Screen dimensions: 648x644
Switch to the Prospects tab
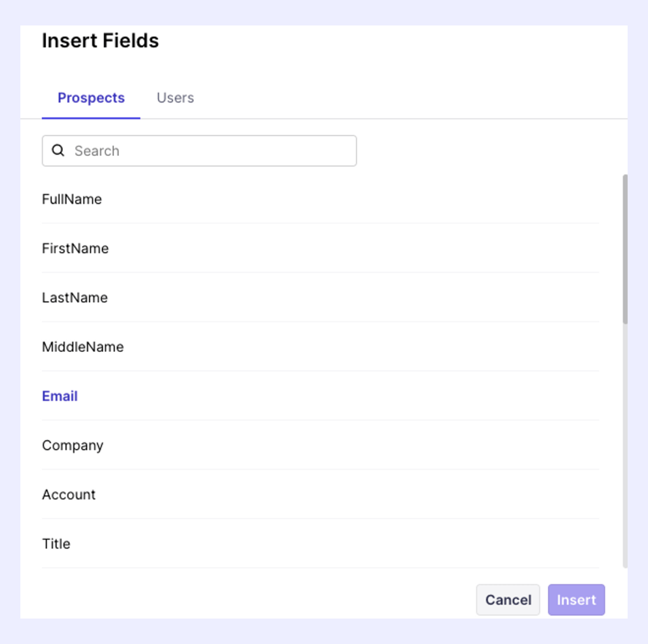pyautogui.click(x=91, y=98)
